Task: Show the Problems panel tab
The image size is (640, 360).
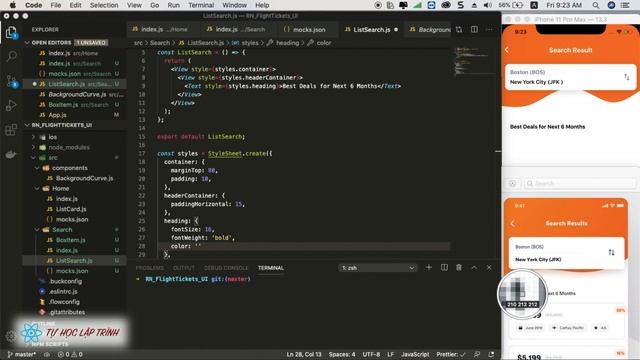Action: pyautogui.click(x=149, y=268)
